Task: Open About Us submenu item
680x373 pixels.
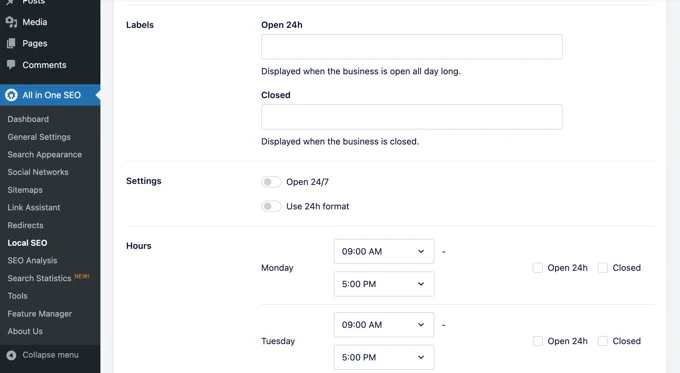Action: coord(25,331)
